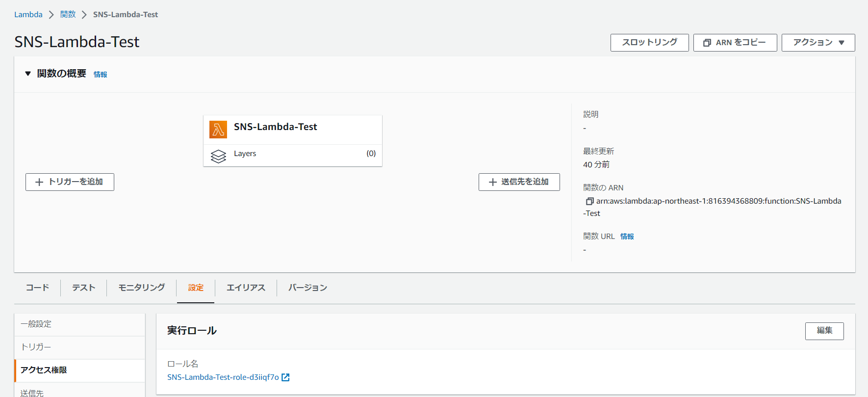Image resolution: width=868 pixels, height=397 pixels.
Task: Click 情報 link next to 関数 URL
Action: tap(627, 237)
